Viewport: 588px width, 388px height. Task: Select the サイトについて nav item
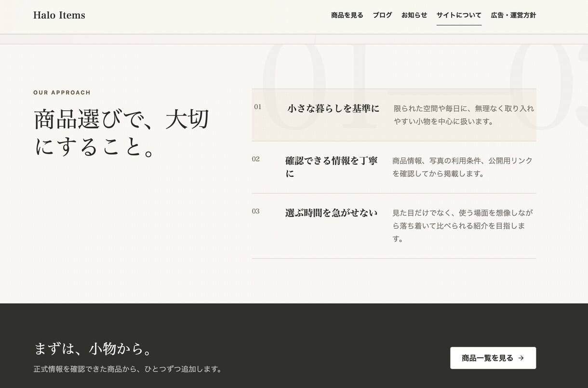coord(459,15)
